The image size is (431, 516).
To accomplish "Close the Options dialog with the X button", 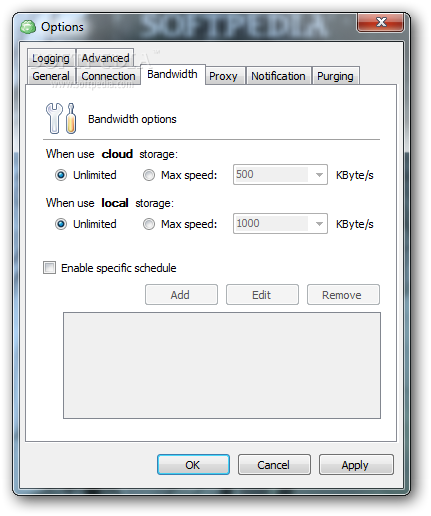I will pyautogui.click(x=381, y=22).
